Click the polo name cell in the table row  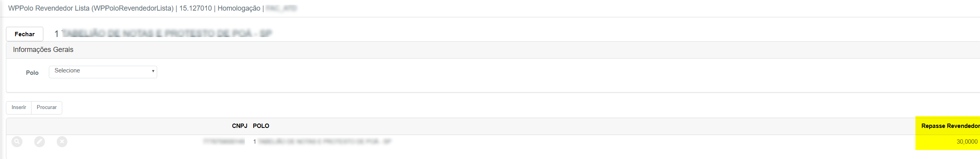(322, 141)
